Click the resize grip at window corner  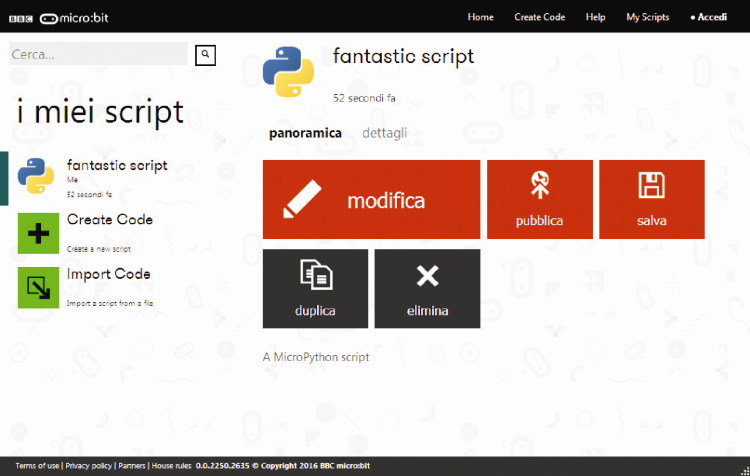pyautogui.click(x=745, y=471)
